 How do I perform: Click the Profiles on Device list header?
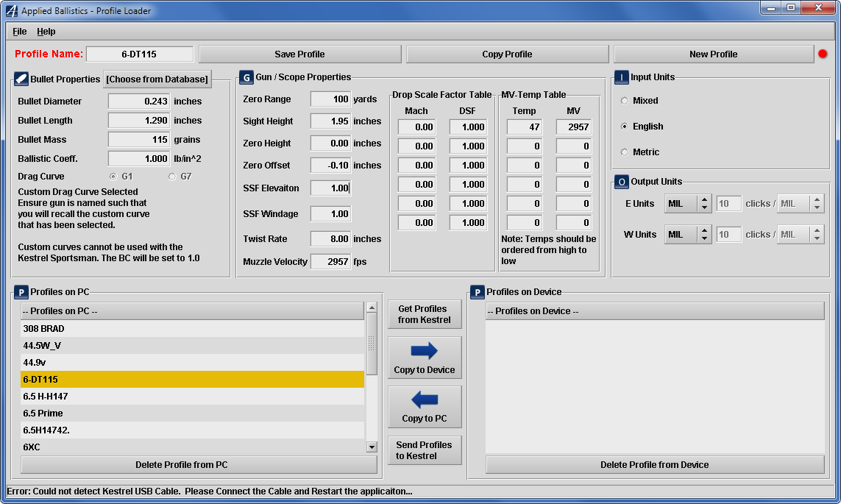tap(655, 311)
